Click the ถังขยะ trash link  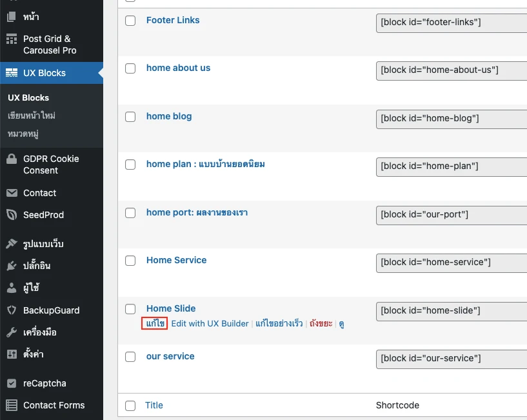321,324
